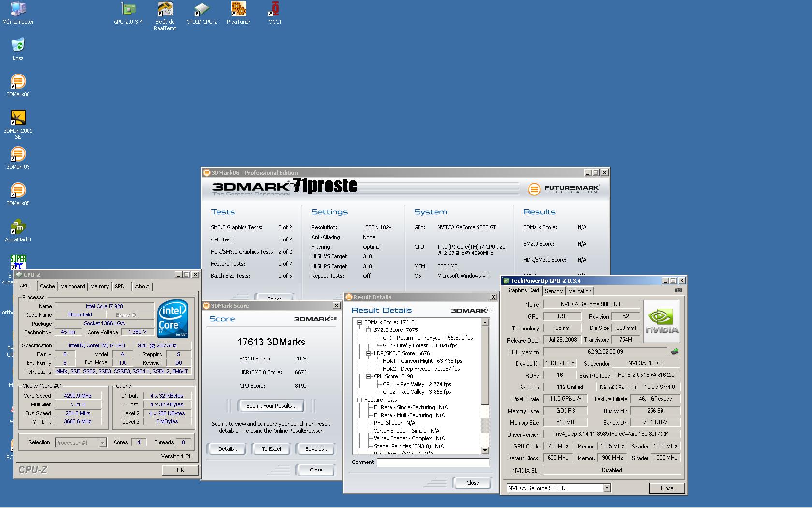Click OK in the CPU-Z window
The height and width of the screenshot is (508, 812).
click(x=180, y=470)
